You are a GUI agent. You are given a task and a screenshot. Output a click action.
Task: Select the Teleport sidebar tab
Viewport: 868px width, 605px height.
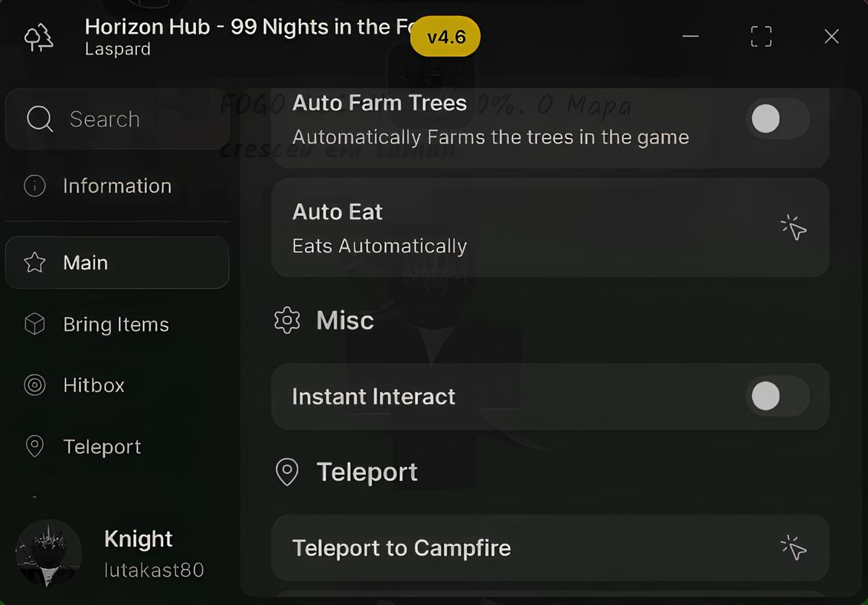point(103,446)
